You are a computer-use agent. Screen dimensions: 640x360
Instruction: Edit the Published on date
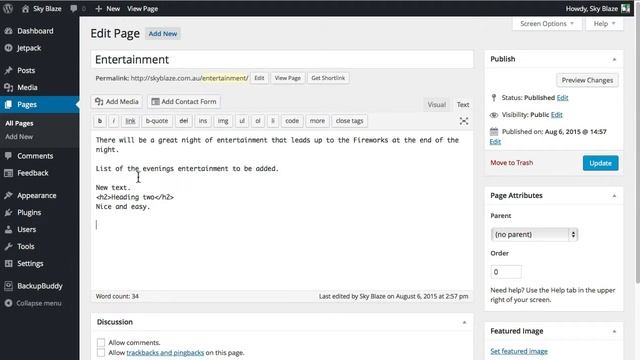[495, 142]
